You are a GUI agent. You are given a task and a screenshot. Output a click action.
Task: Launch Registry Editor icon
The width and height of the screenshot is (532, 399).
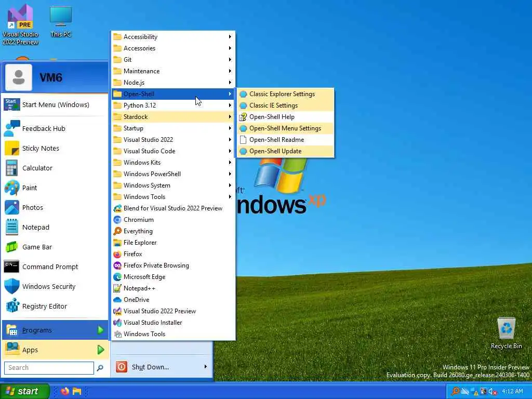12,306
